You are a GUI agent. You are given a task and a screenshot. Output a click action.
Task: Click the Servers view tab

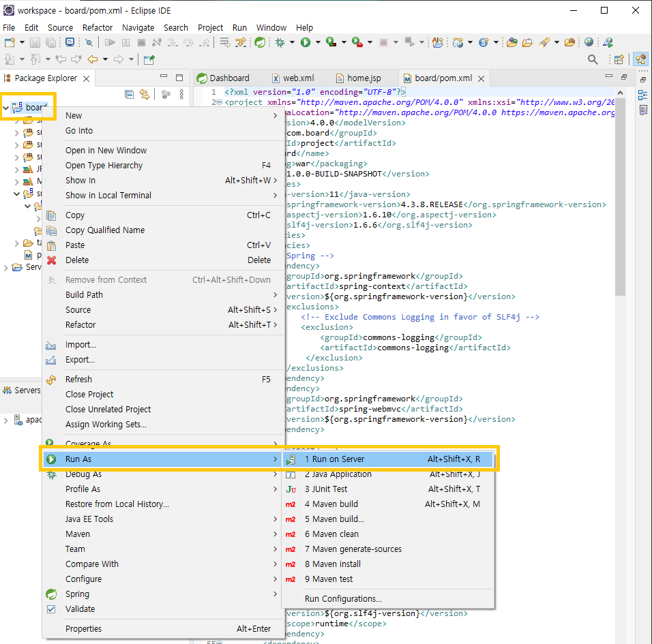[x=22, y=390]
